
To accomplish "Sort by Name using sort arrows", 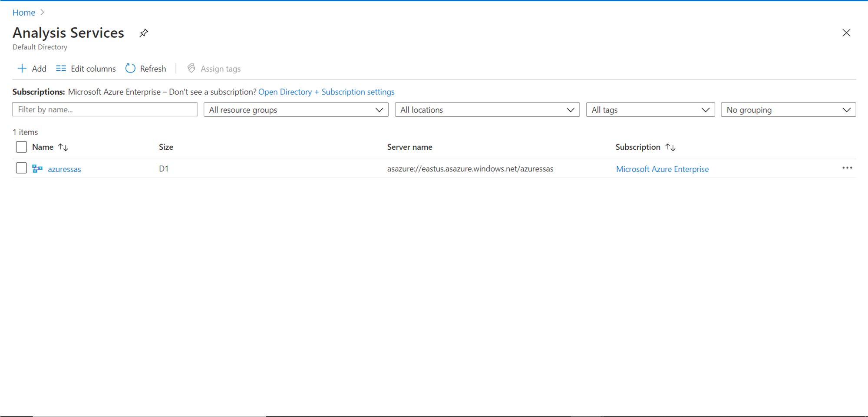I will [x=63, y=148].
